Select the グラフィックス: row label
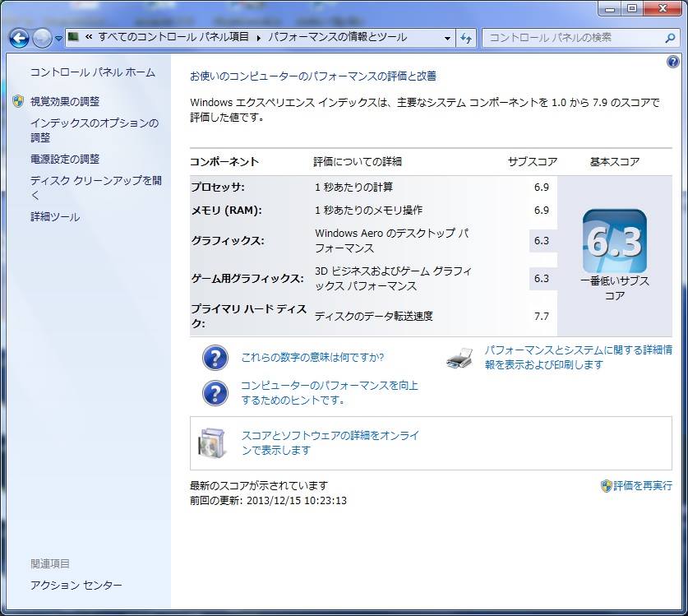Image resolution: width=688 pixels, height=616 pixels. (x=228, y=241)
